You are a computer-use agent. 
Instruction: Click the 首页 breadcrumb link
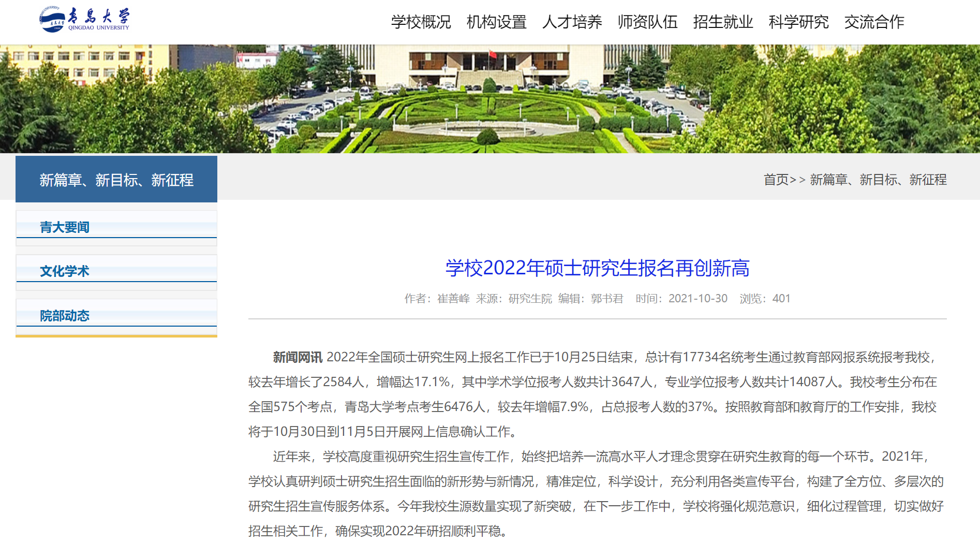776,180
